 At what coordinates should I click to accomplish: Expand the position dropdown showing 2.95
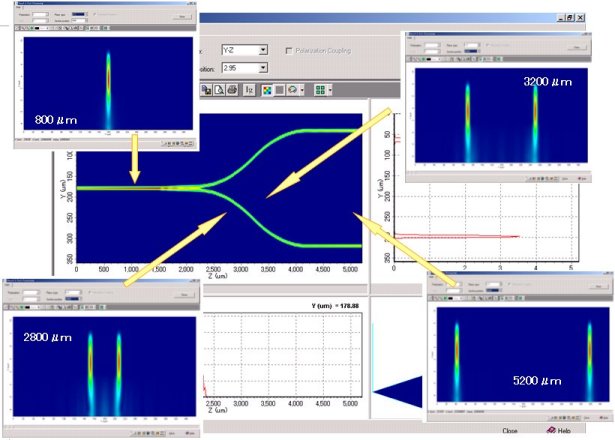263,67
